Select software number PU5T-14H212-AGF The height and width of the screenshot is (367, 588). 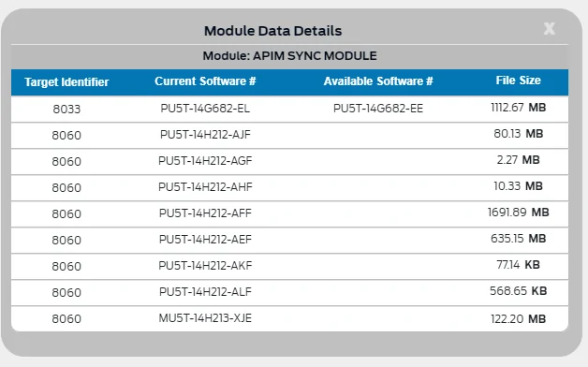tap(205, 161)
